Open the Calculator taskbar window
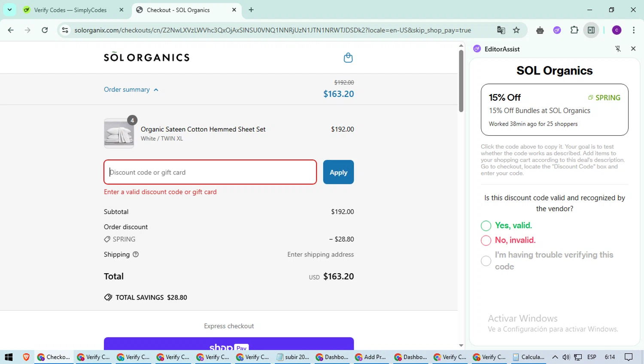This screenshot has height=364, width=644. pos(529,357)
